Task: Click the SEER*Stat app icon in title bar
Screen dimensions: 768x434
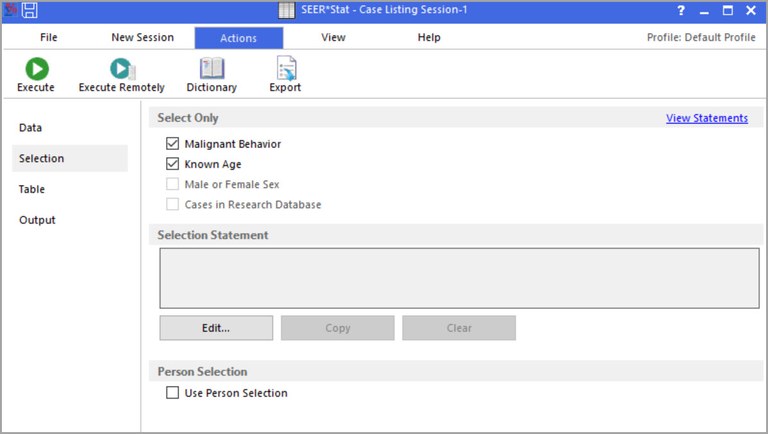Action: [x=10, y=11]
